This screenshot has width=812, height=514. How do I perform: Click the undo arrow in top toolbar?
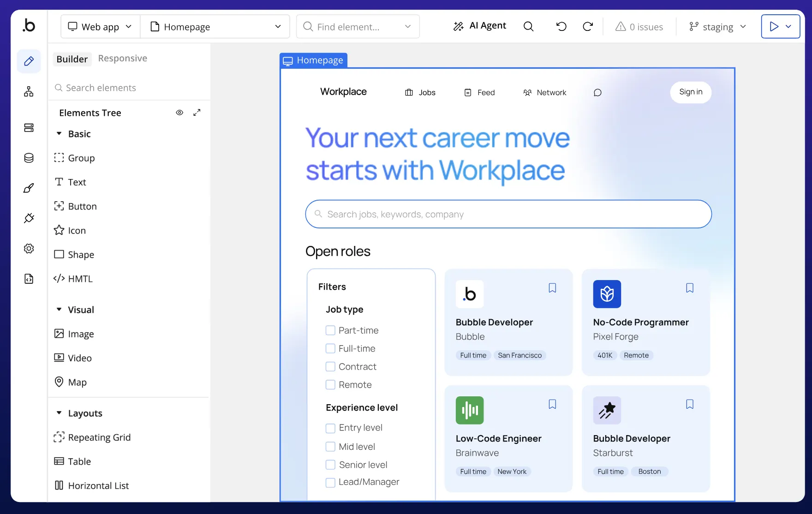(561, 27)
